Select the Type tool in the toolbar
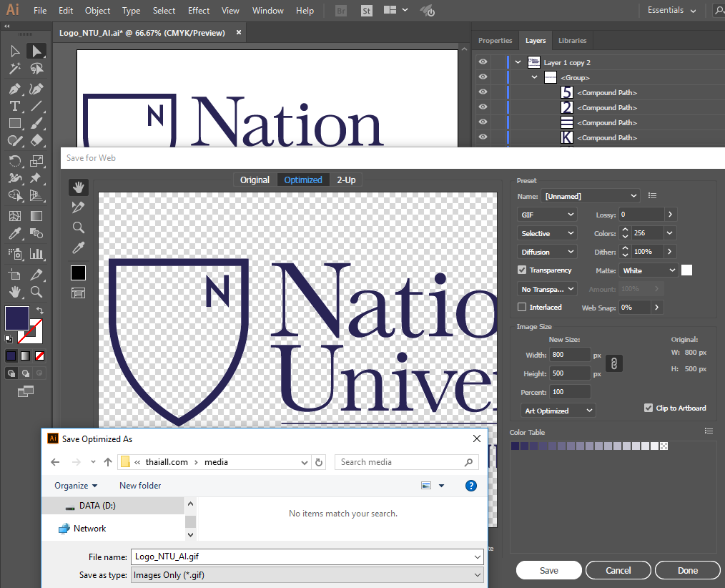Viewport: 725px width, 588px height. point(14,106)
